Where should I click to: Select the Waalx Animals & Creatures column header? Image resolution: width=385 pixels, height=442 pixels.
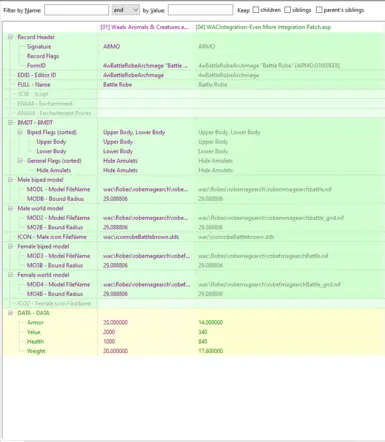pos(144,27)
